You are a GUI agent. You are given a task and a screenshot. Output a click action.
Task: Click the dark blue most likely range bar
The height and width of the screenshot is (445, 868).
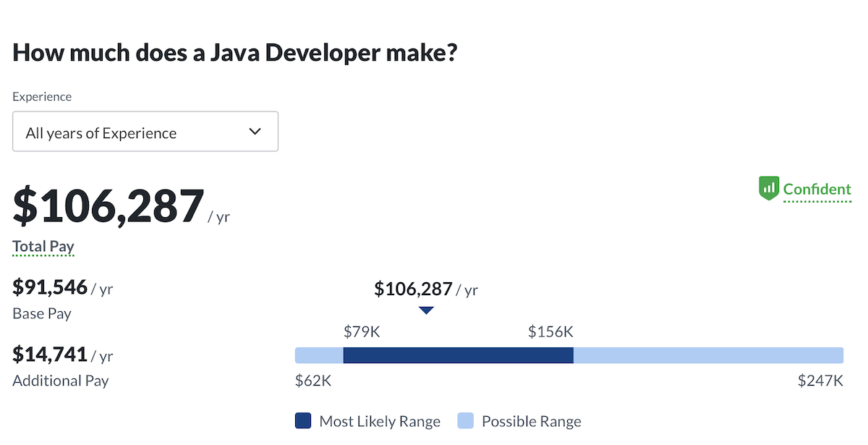(x=458, y=355)
